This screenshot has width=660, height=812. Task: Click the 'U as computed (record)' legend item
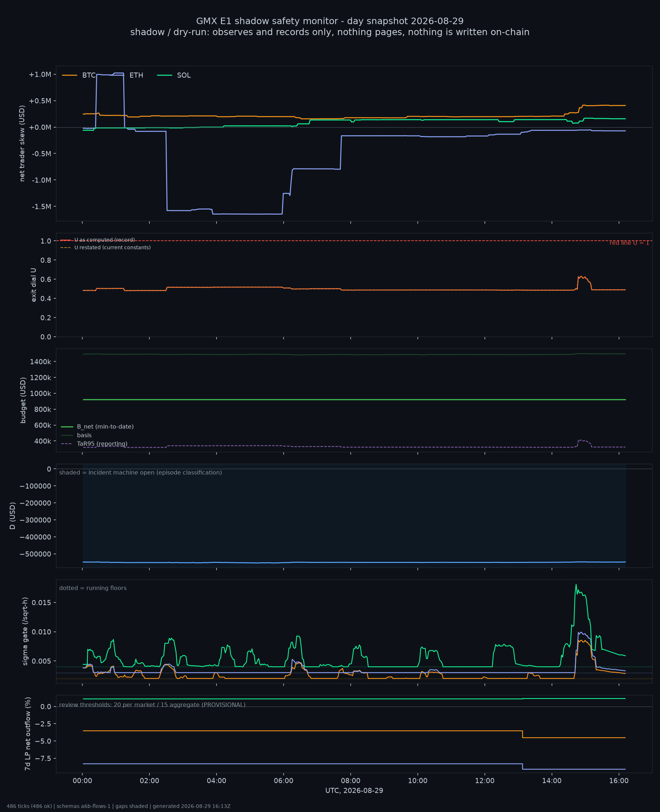pos(98,240)
